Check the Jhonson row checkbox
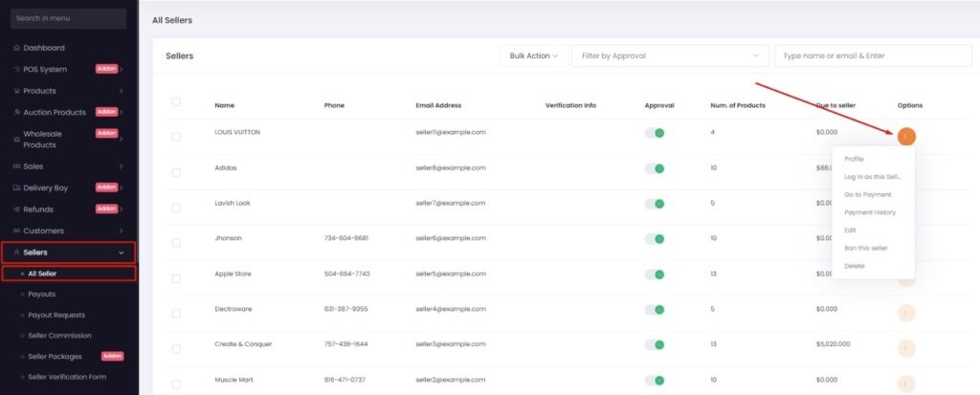This screenshot has width=980, height=395. point(176,243)
